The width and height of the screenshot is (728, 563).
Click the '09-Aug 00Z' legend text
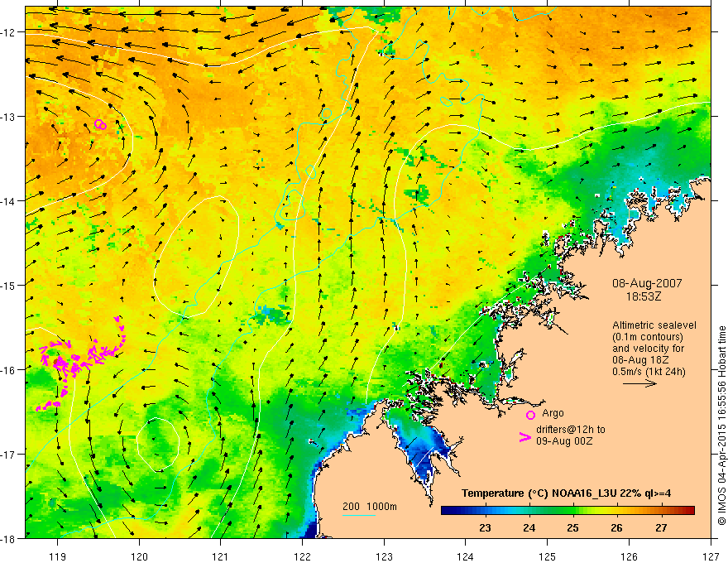pos(564,440)
